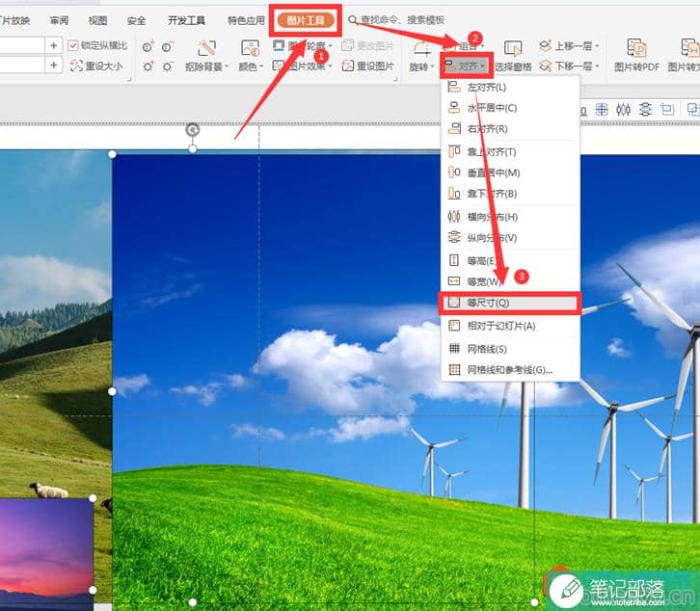The image size is (700, 611).
Task: Switch to the 图片工具 tab
Action: coord(306,20)
